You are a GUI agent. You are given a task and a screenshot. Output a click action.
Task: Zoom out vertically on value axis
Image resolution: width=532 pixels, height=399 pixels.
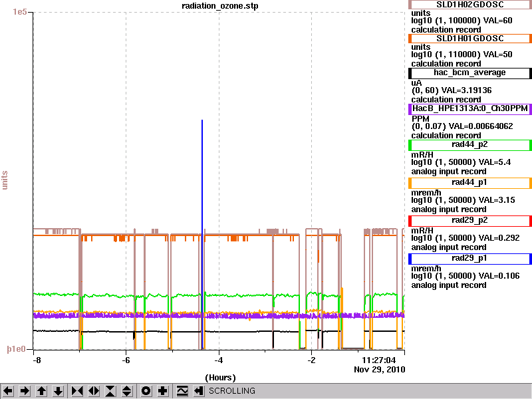pos(127,391)
